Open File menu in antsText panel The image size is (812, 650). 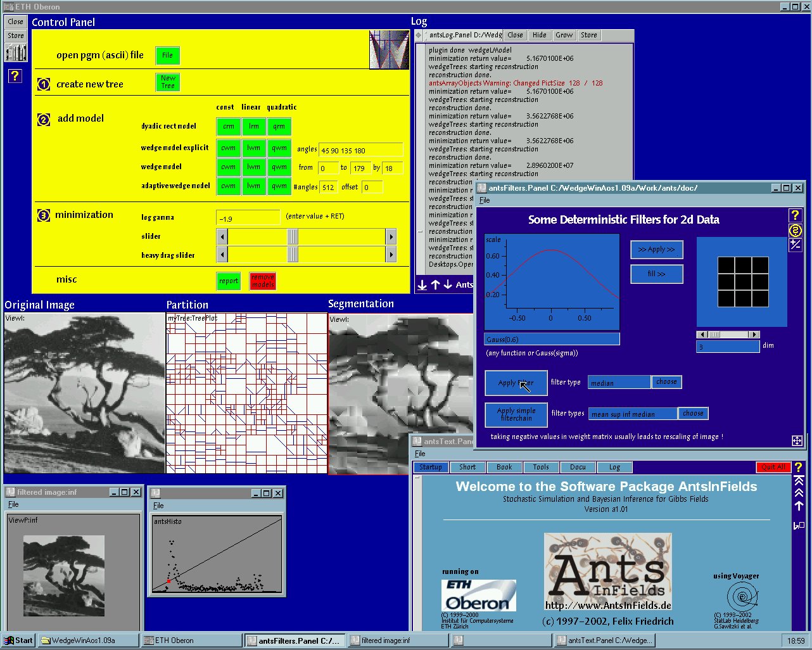coord(420,454)
